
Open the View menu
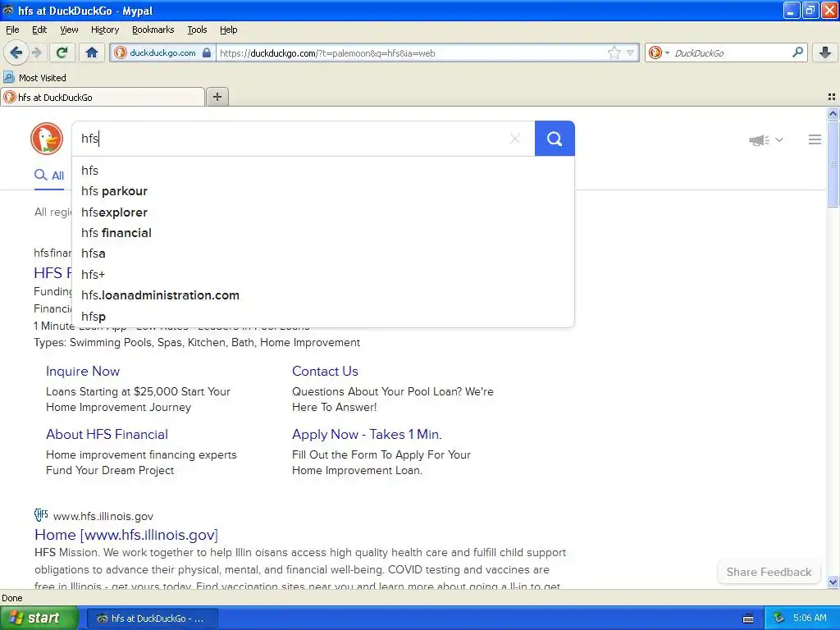pyautogui.click(x=69, y=30)
